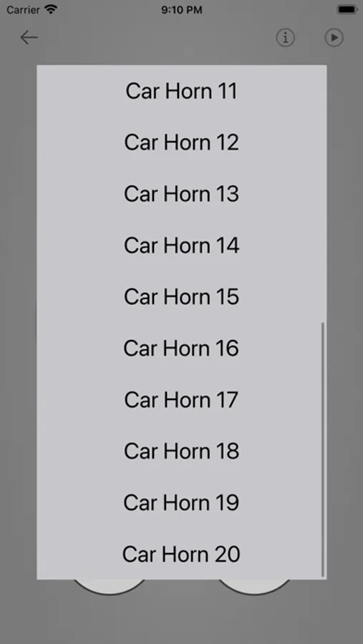Screen dimensions: 363x644
Task: Select Car Horn 20 at list bottom
Action: [181, 554]
